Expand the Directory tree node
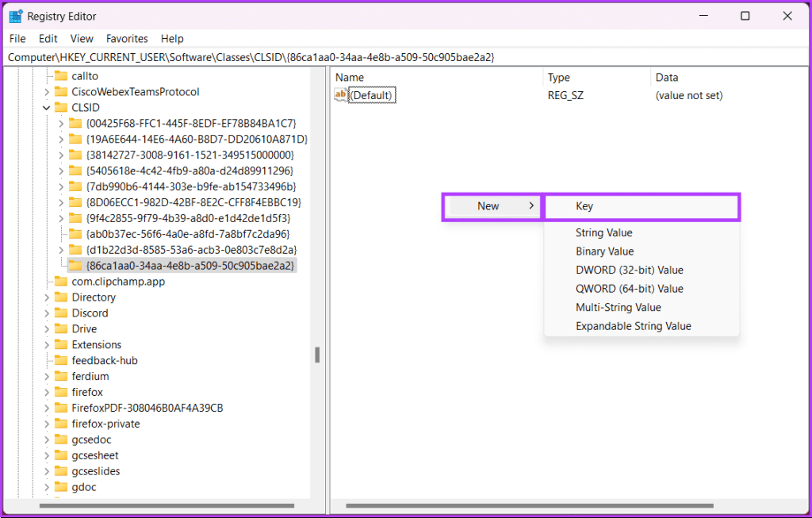The image size is (812, 518). coord(47,297)
